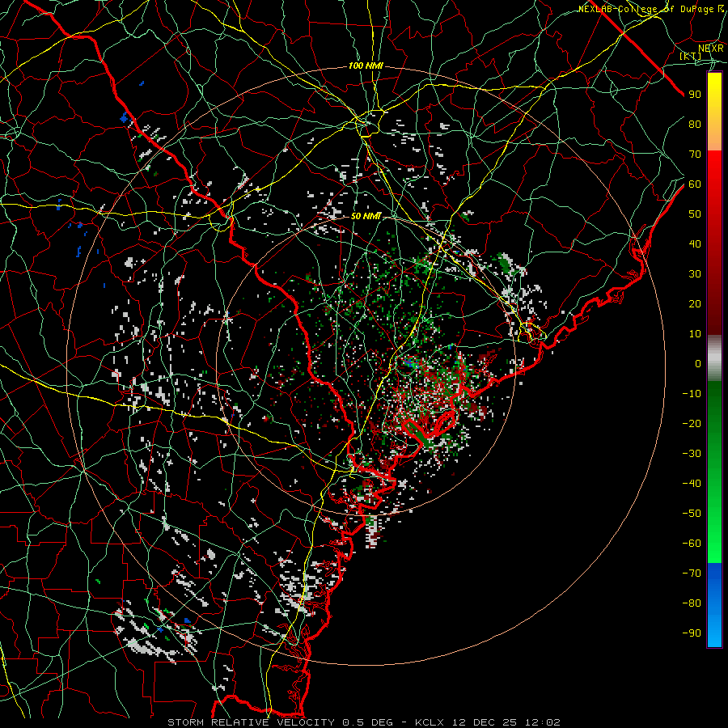
Task: Click the -90 value on velocity scale
Action: [692, 633]
